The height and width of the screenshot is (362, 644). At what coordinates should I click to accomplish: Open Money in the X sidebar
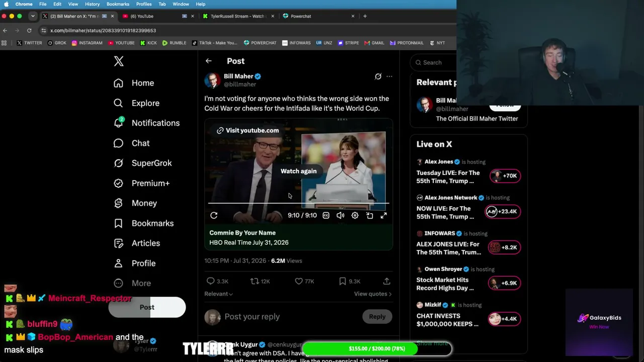pos(135,203)
